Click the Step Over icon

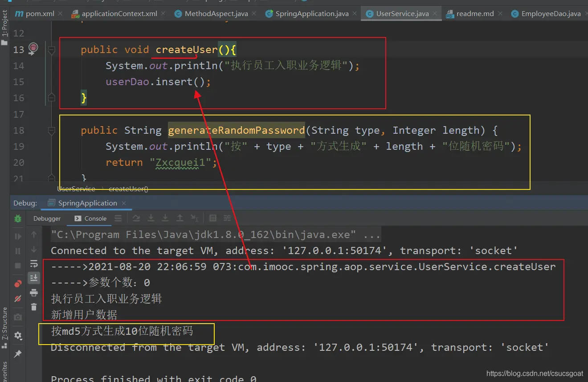137,218
